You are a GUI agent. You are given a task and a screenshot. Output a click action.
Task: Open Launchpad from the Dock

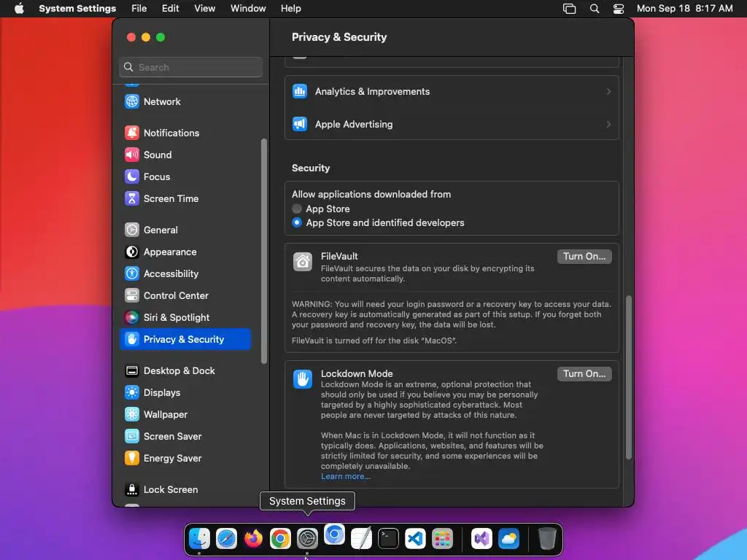[443, 539]
